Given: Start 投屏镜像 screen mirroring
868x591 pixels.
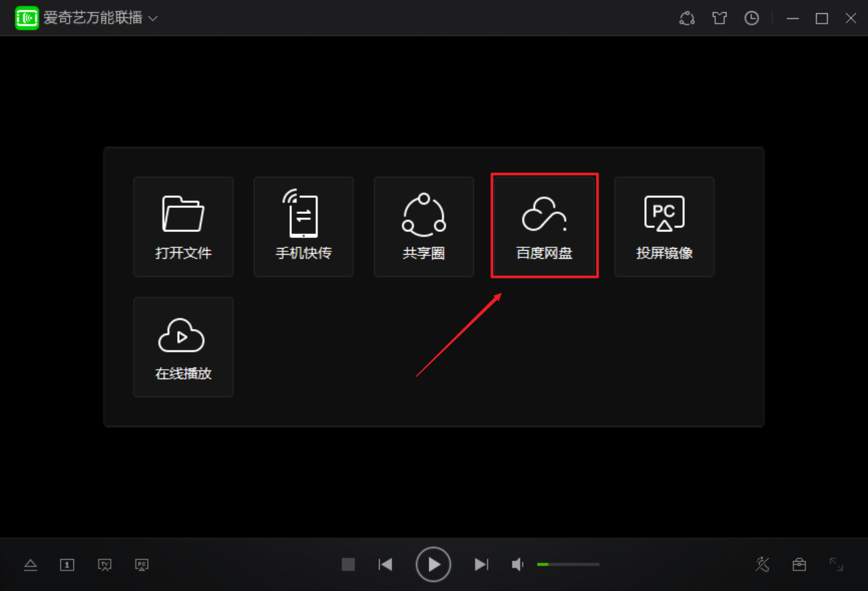Looking at the screenshot, I should point(664,227).
